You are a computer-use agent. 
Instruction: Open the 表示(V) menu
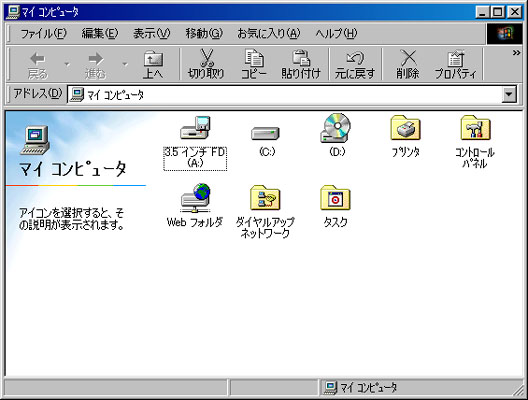152,33
